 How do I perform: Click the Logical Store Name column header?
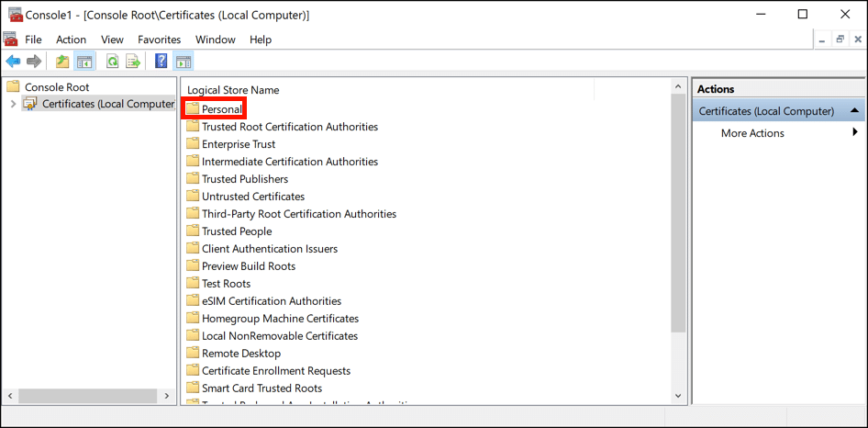(x=233, y=90)
